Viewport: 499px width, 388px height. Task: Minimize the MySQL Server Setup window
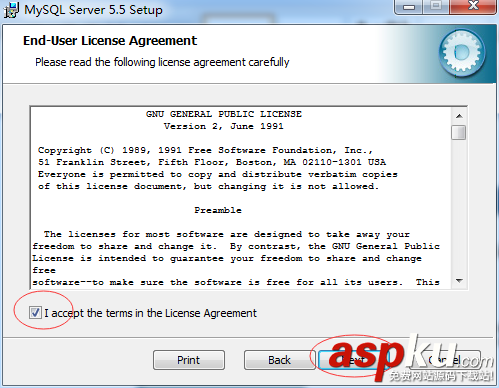pyautogui.click(x=409, y=7)
